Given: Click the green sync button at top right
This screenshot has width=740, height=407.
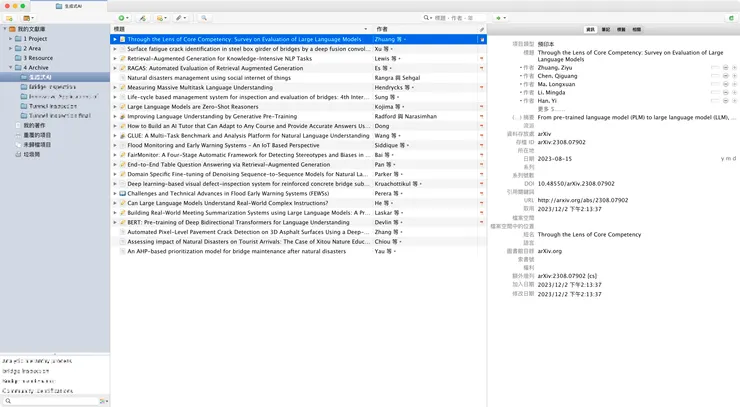Looking at the screenshot, I should click(x=731, y=18).
